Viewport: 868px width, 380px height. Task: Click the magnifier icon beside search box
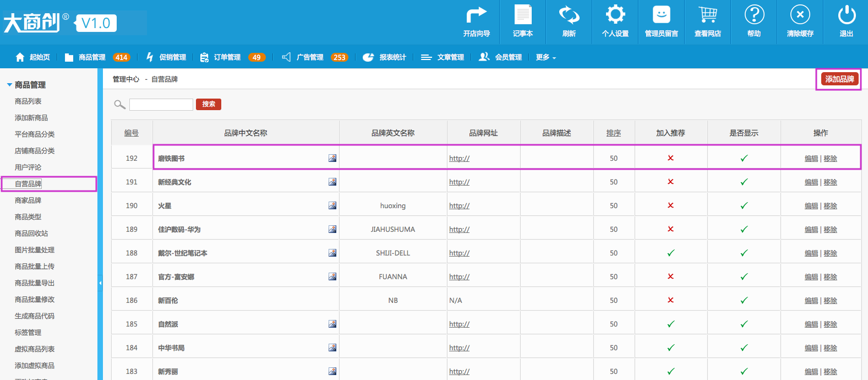tap(119, 104)
